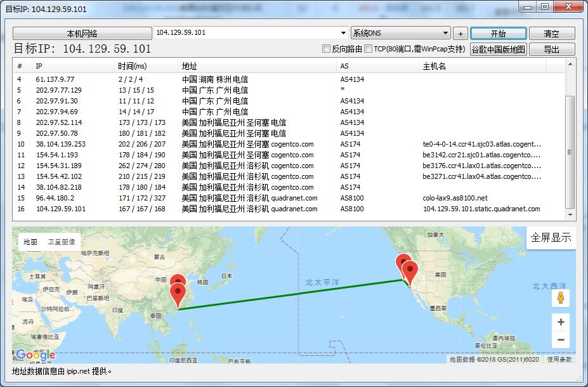Image resolution: width=588 pixels, height=387 pixels.
Task: Click the map zoom in plus icon
Action: click(x=561, y=322)
